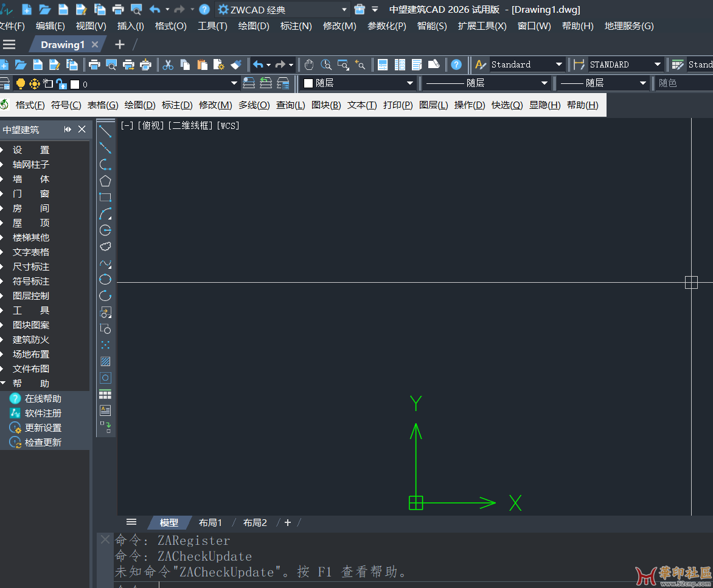Add a new drawing tab with plus
The width and height of the screenshot is (713, 588).
pos(120,44)
